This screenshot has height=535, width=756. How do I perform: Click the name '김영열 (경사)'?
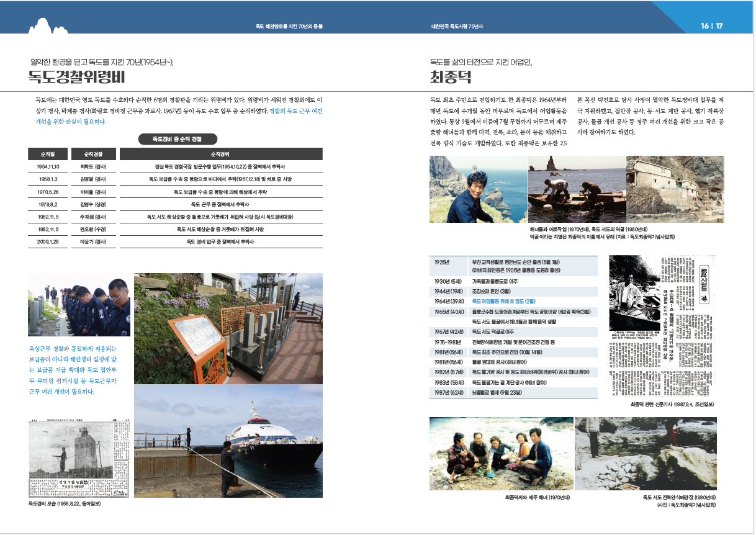click(x=93, y=179)
